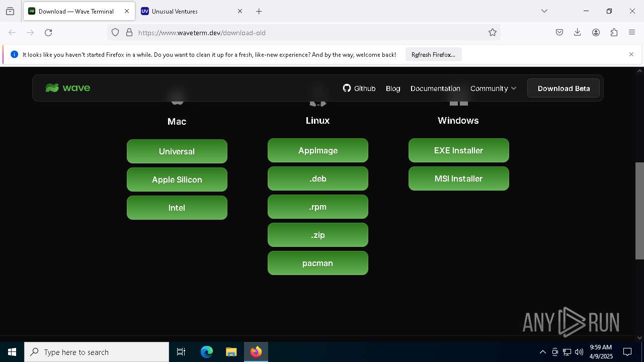Viewport: 644px width, 362px height.
Task: Open tracking protection shield icon
Action: click(115, 33)
